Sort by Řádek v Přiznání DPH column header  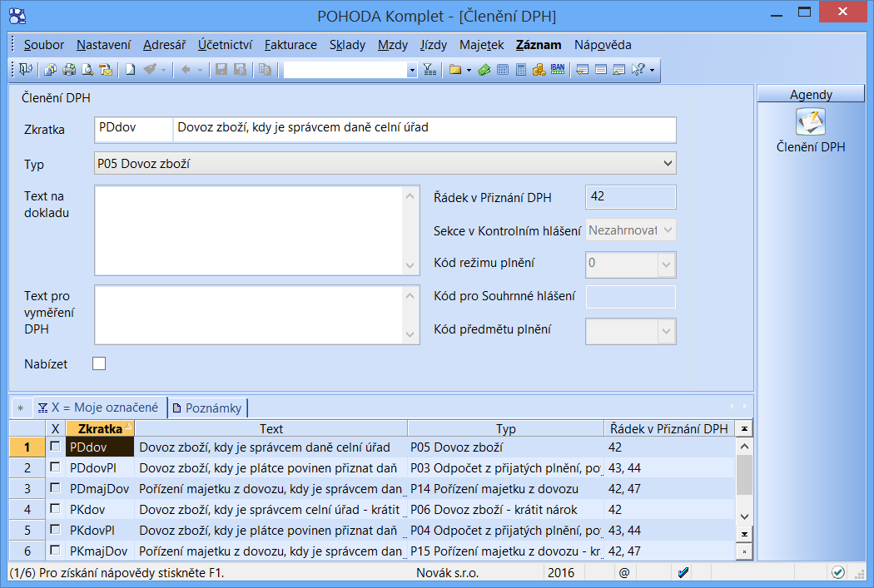[669, 428]
